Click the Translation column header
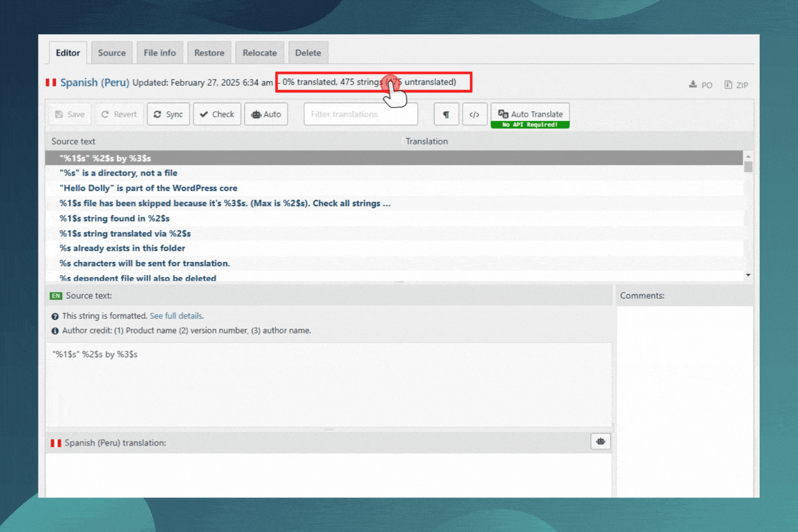This screenshot has width=798, height=532. (427, 141)
